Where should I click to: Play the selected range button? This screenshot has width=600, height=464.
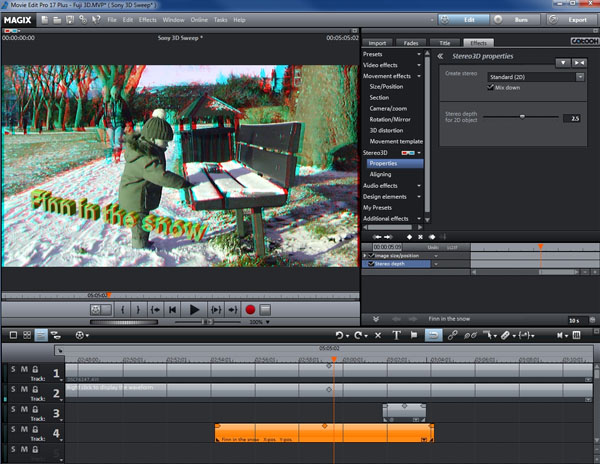pos(216,309)
